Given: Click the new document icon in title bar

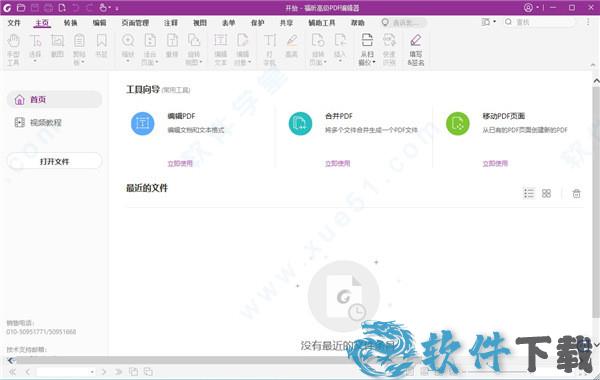Looking at the screenshot, I should pos(62,7).
